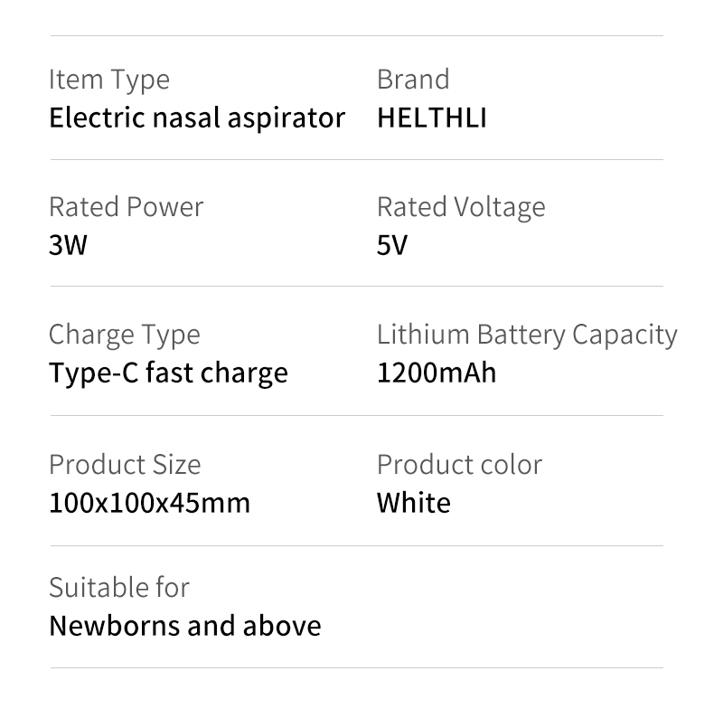Click the Rated Power label

126,206
